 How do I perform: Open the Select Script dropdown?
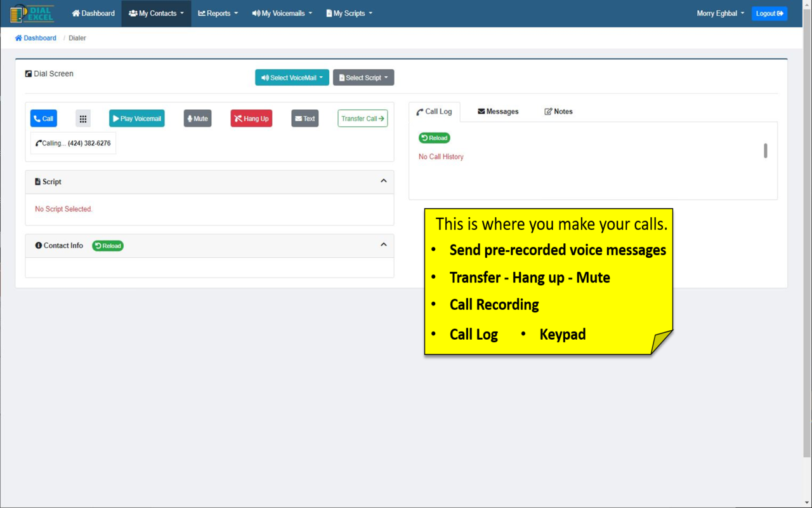tap(363, 77)
